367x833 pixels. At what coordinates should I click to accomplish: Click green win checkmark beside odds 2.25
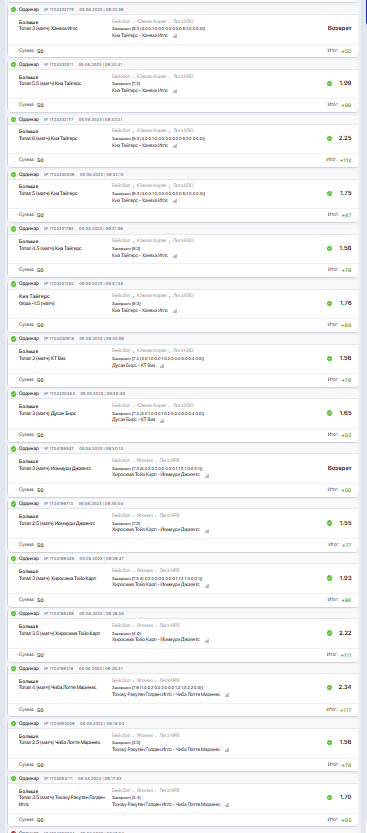[329, 138]
